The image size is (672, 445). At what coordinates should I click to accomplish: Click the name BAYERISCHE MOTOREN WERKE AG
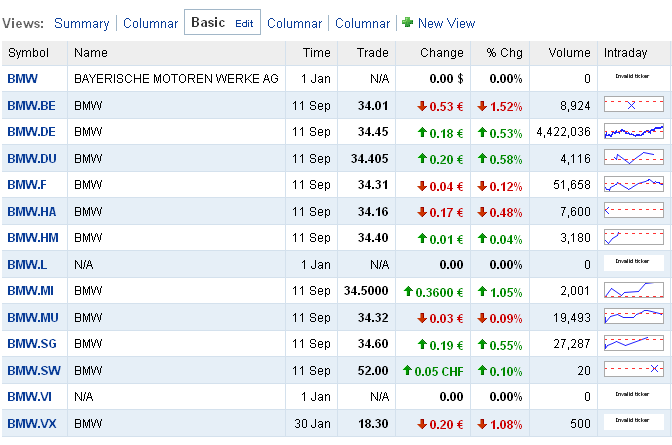click(176, 79)
